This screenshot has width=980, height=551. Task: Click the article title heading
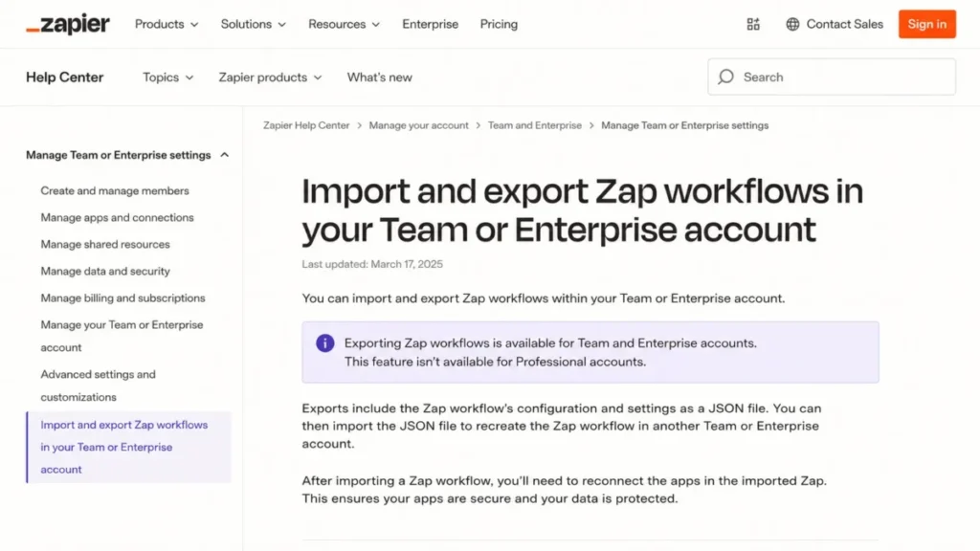(583, 209)
